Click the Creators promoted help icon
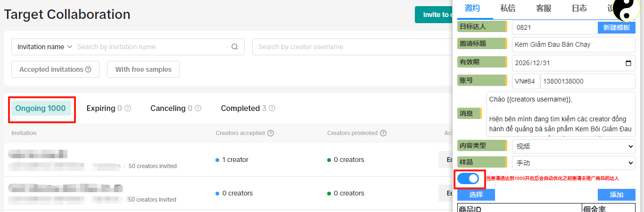The width and height of the screenshot is (644, 212). click(x=383, y=133)
